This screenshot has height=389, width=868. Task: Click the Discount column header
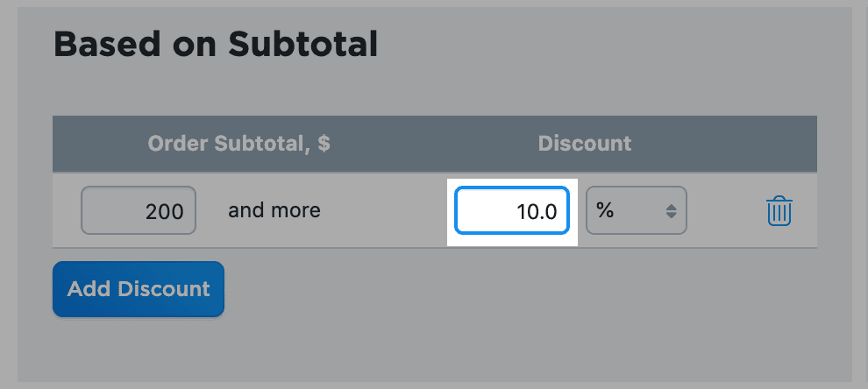(x=585, y=144)
